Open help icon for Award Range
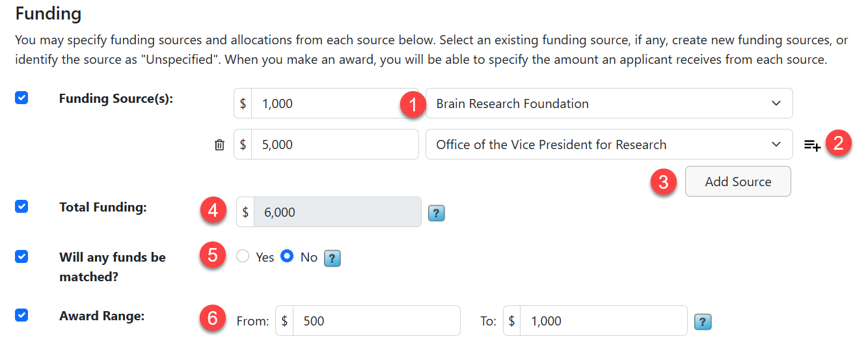 [703, 322]
